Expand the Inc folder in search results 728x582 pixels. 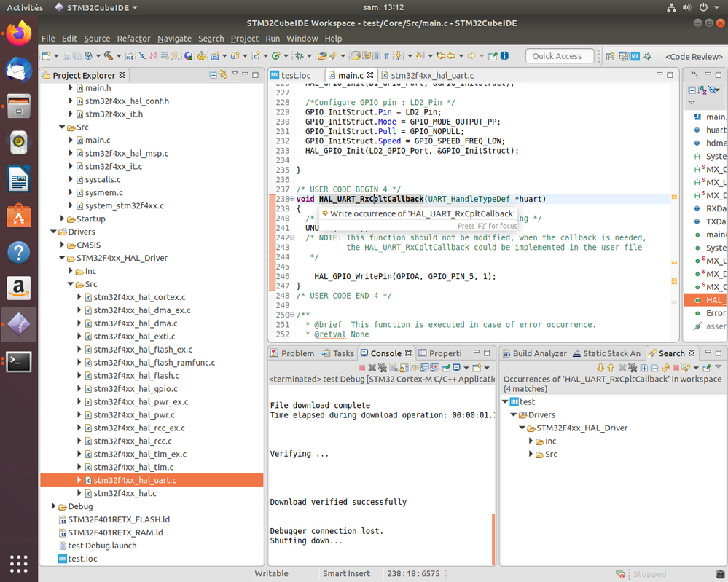click(x=532, y=441)
